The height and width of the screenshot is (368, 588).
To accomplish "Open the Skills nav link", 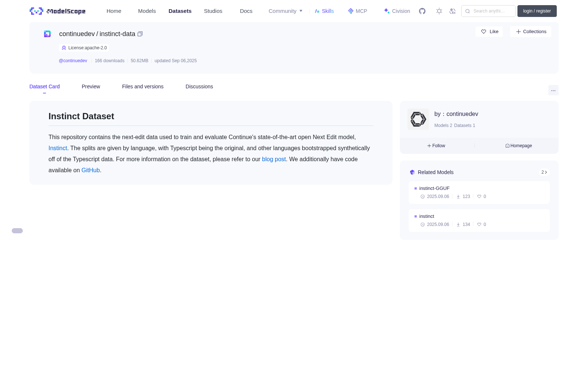I will point(325,11).
